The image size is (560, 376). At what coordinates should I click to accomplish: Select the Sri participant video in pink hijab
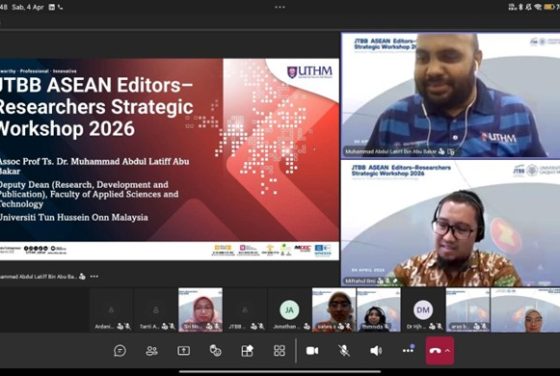200,310
